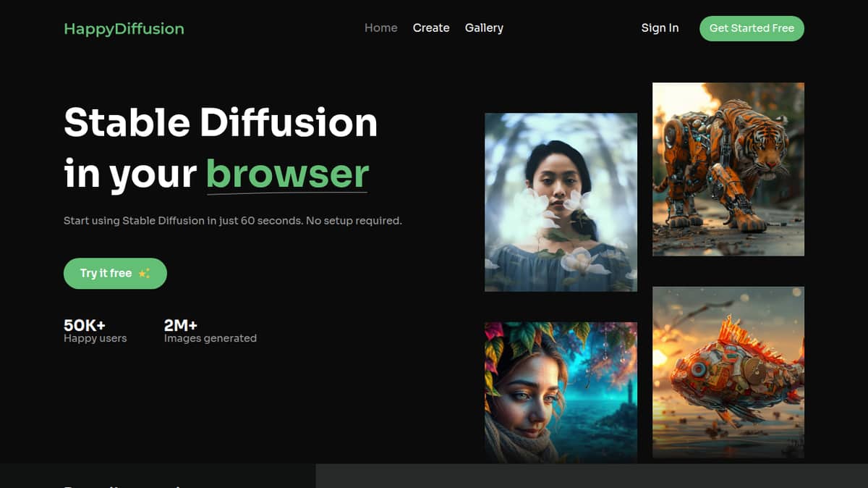Open the mechanical fish image

click(728, 372)
